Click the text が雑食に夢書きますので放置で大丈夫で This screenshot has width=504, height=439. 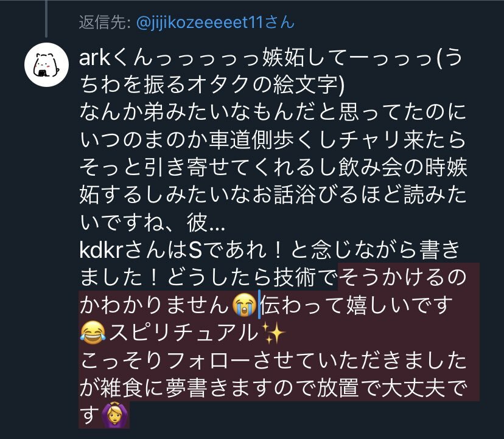(x=273, y=387)
